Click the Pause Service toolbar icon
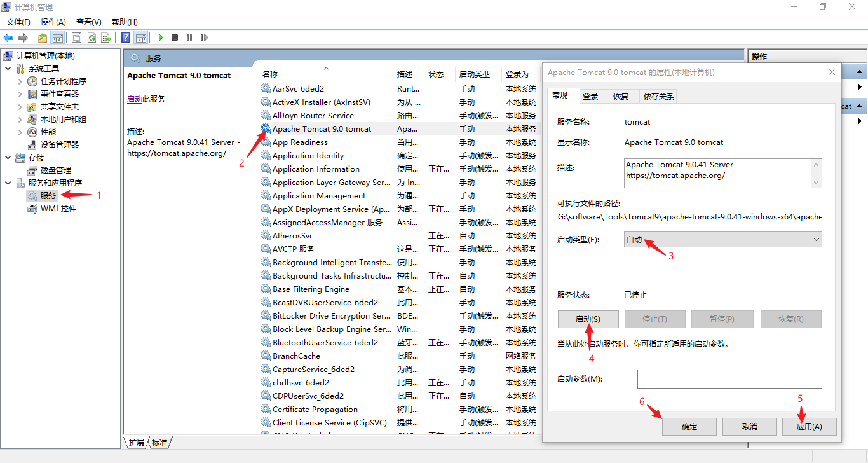Screen dimensions: 868x463 (x=189, y=38)
